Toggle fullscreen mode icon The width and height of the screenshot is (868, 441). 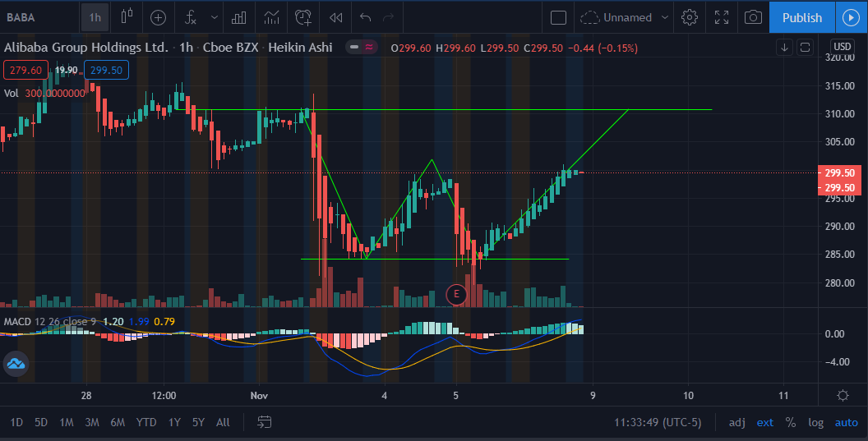point(722,18)
